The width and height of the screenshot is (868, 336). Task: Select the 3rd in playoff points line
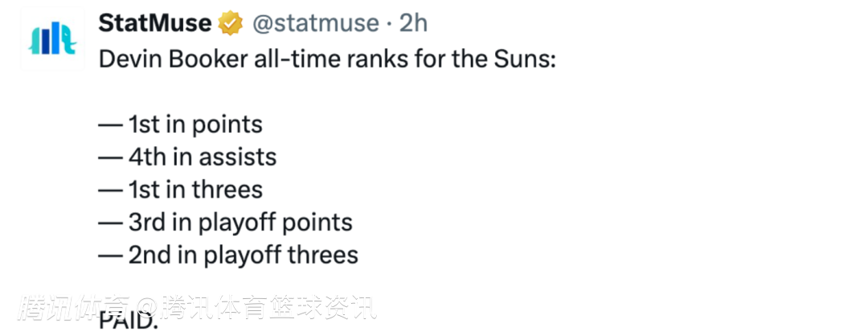(225, 223)
